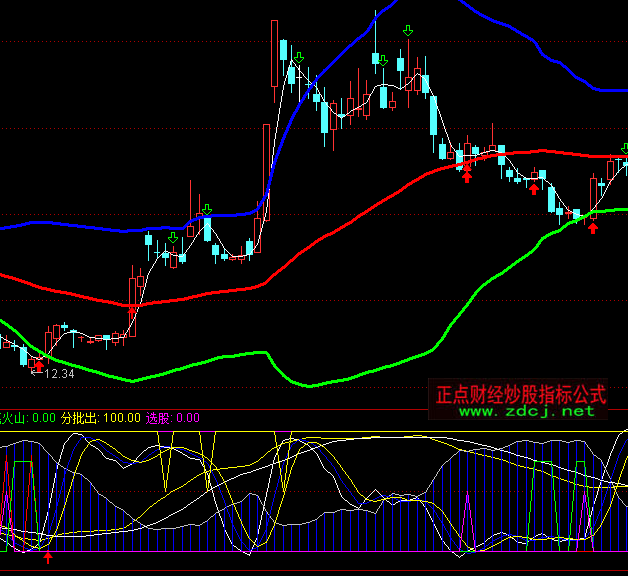Click the red up-arrow in the bottom indicator panel
628x576 pixels.
click(48, 556)
